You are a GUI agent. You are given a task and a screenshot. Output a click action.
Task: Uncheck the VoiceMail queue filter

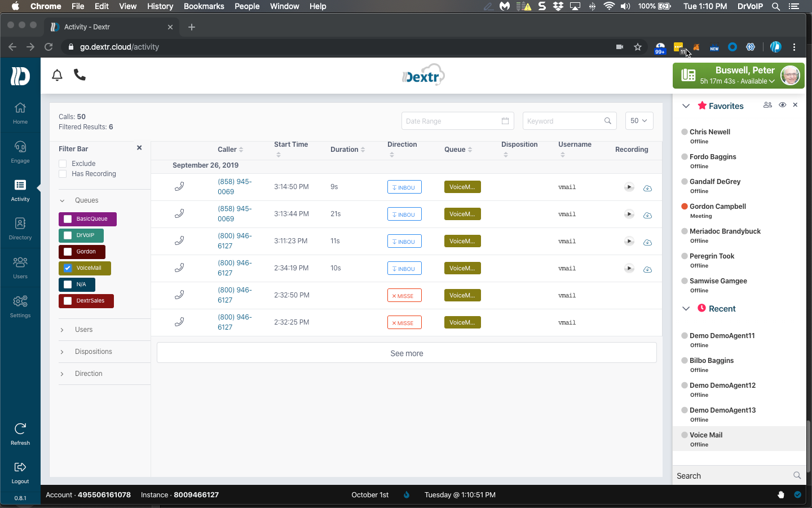point(68,268)
